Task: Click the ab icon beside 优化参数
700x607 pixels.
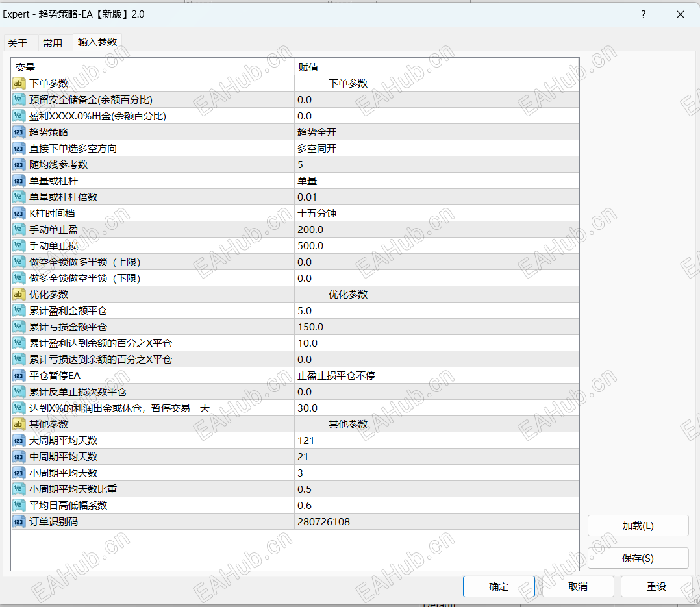Action: click(18, 294)
